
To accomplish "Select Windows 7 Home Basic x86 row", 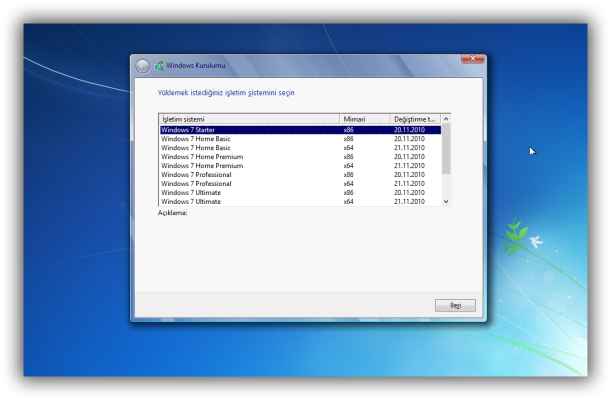I will [300, 139].
